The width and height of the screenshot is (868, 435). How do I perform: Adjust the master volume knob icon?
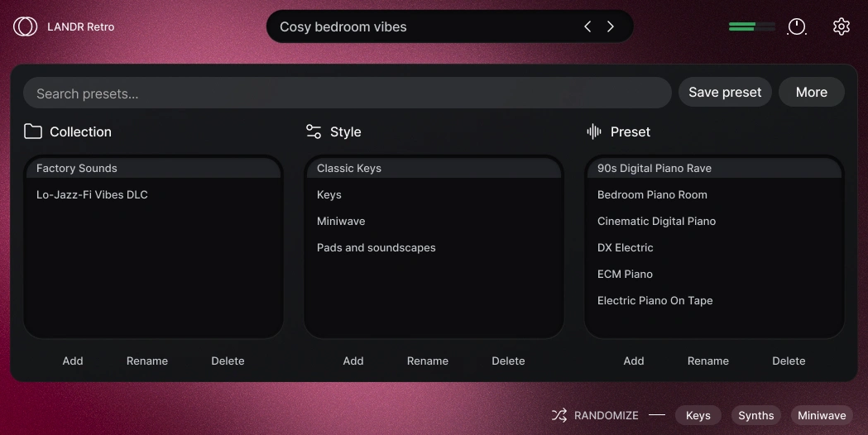click(x=797, y=26)
